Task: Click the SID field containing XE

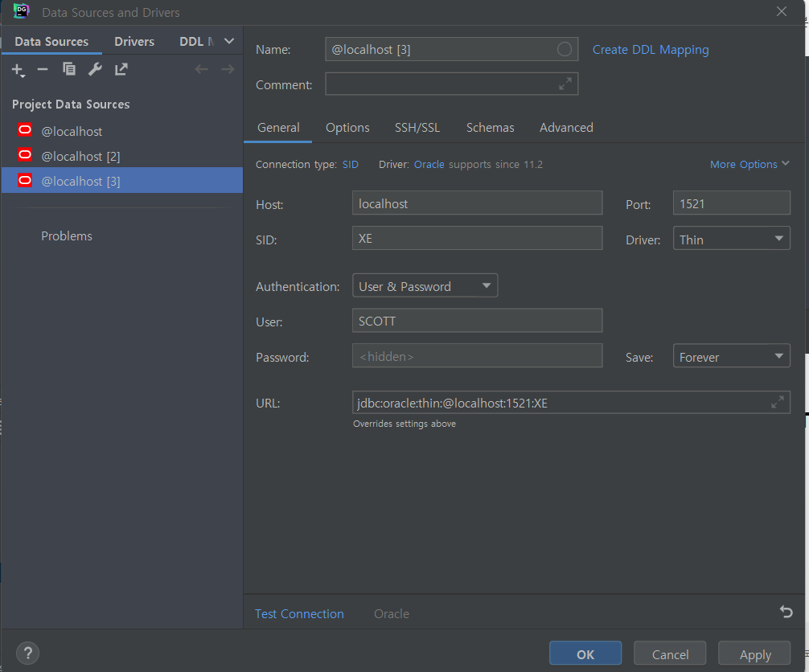Action: click(477, 238)
